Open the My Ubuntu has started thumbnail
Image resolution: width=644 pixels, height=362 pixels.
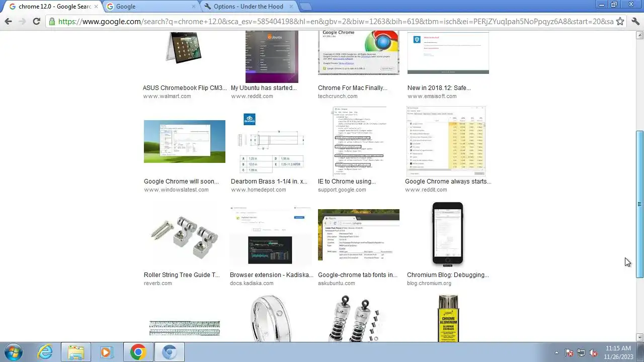coord(272,56)
